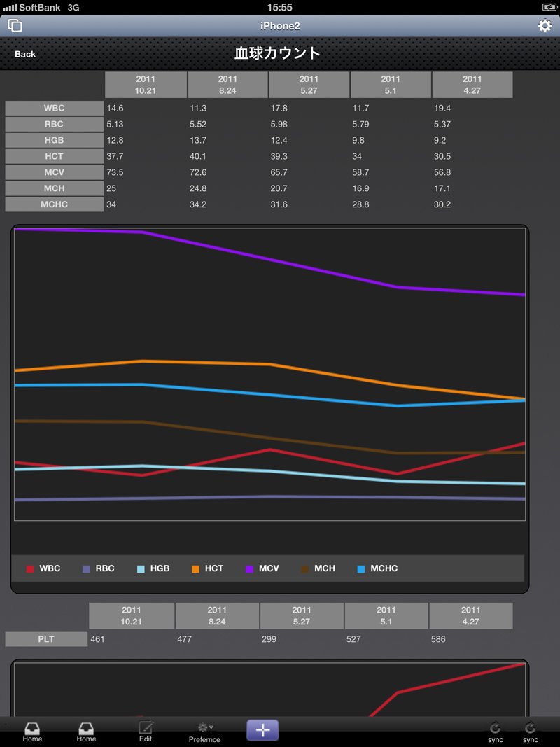Image resolution: width=560 pixels, height=747 pixels.
Task: Select the HGB row label
Action: point(55,140)
